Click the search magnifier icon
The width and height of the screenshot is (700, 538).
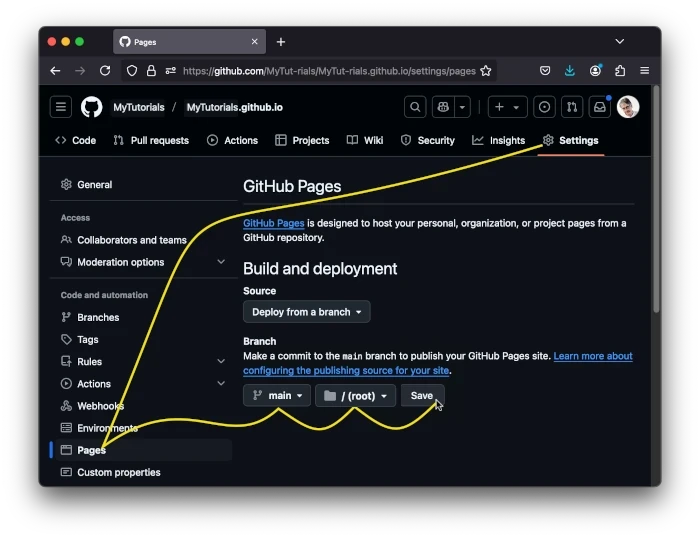point(415,107)
